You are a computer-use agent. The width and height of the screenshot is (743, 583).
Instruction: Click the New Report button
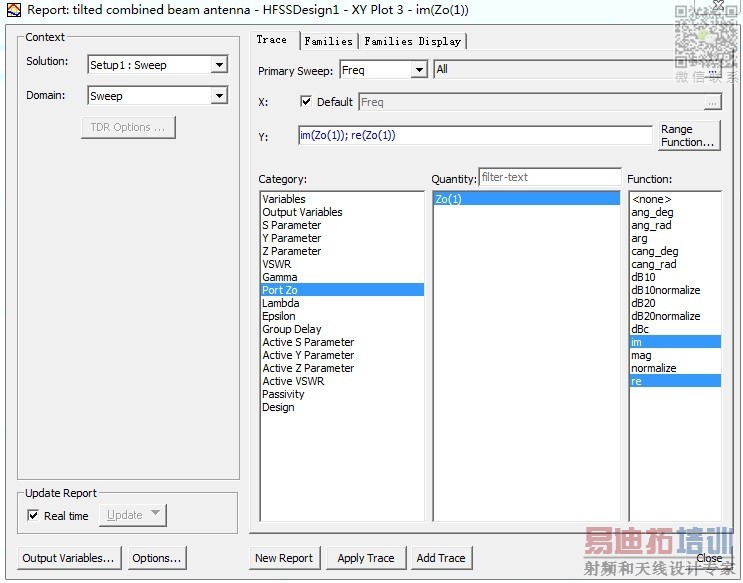coord(284,558)
